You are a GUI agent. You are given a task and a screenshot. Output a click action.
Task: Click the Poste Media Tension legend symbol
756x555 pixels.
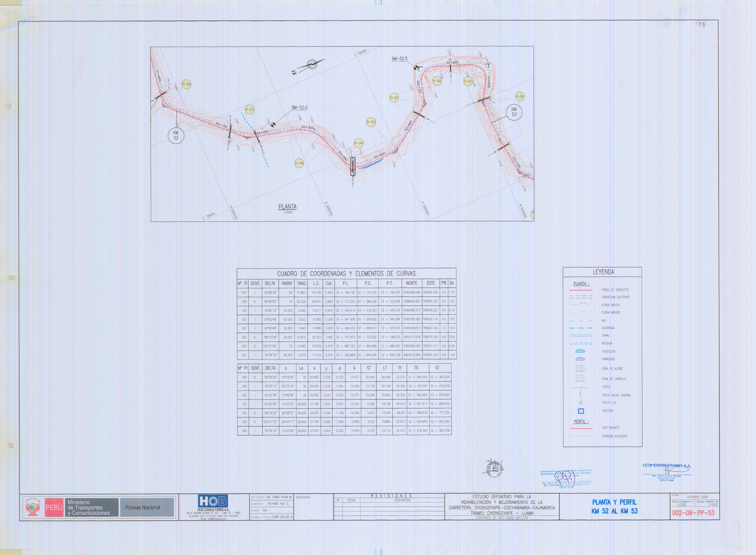pos(580,394)
